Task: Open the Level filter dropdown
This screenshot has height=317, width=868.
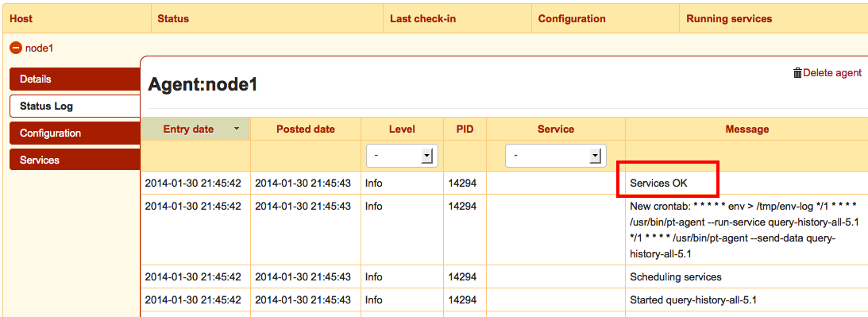Action: [x=402, y=156]
